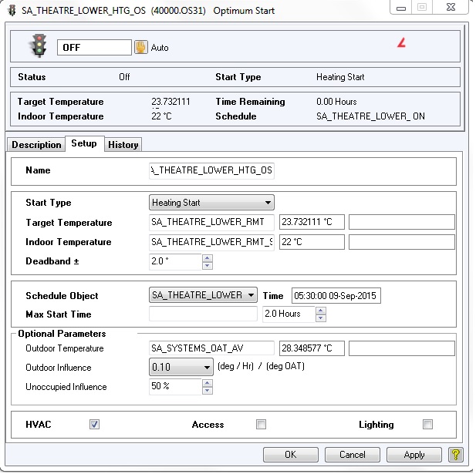Click the Apply button
Viewport: 476px width, 474px height.
414,455
